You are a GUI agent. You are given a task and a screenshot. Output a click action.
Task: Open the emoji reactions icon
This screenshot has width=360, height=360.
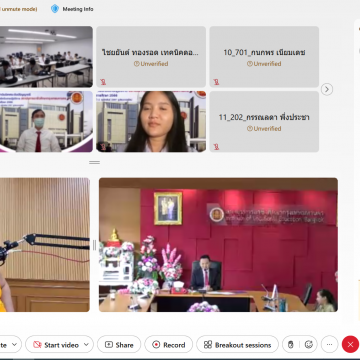point(309,345)
